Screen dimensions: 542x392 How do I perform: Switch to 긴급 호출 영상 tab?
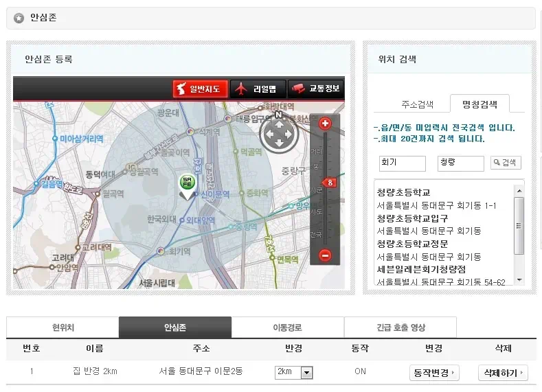400,327
